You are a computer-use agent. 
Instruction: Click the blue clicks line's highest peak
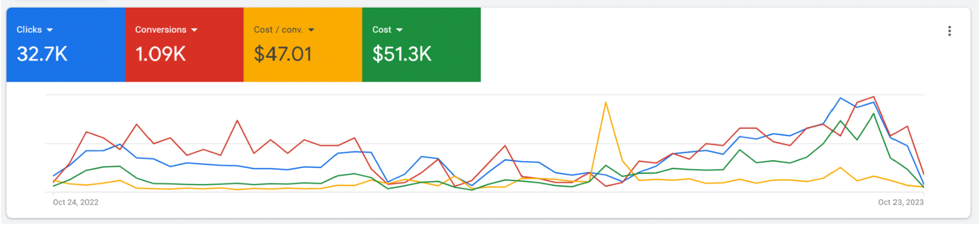[840, 98]
